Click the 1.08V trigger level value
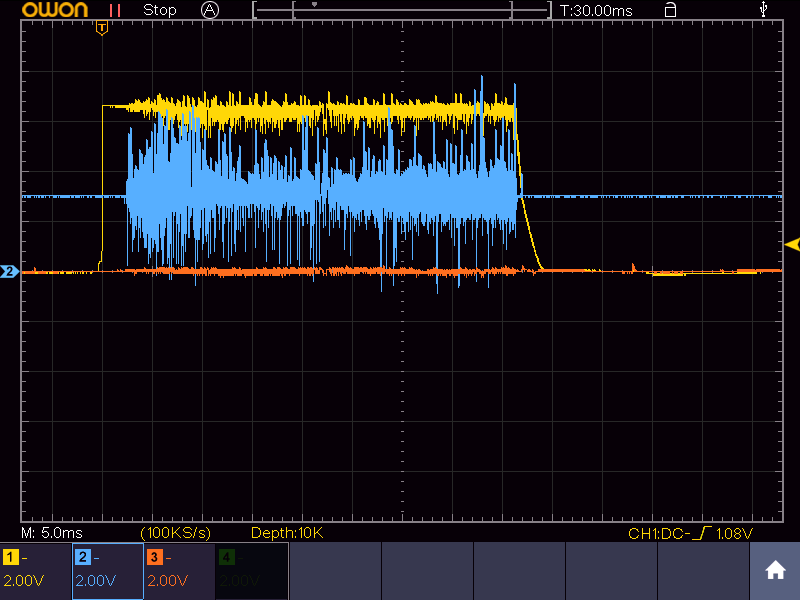800x600 pixels. [734, 534]
